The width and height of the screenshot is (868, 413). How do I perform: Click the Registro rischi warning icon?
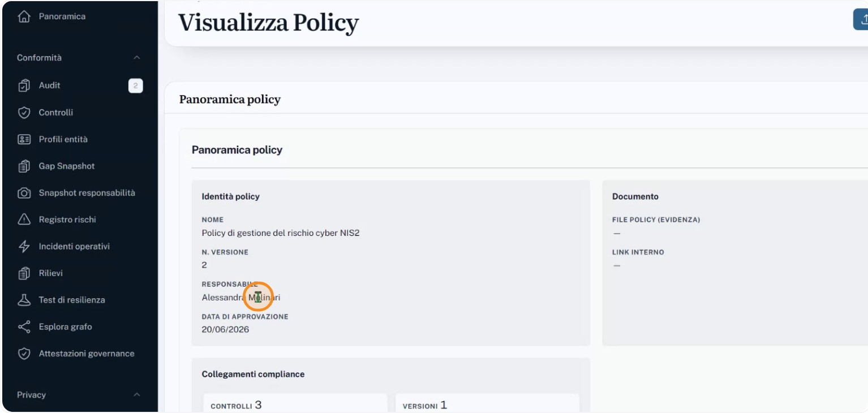(x=24, y=220)
